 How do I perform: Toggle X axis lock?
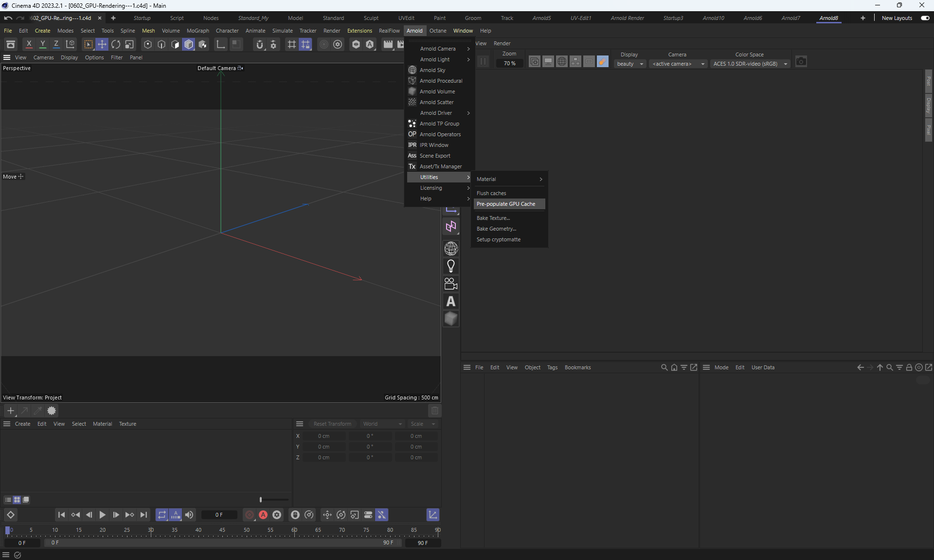pos(29,44)
